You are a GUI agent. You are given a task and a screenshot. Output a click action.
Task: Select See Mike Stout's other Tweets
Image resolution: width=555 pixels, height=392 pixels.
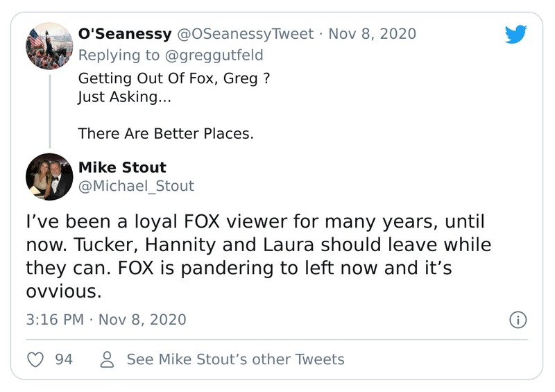[235, 359]
